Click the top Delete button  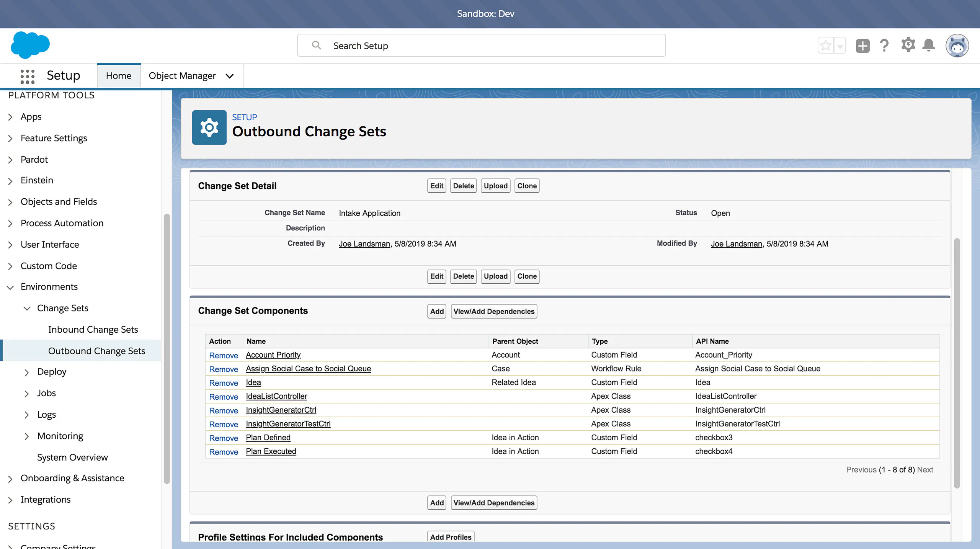point(463,186)
